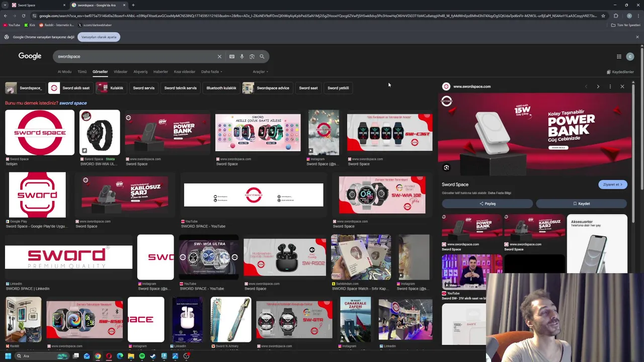Viewport: 644px width, 362px height.
Task: Search the preview image with Lens icon
Action: (x=446, y=168)
